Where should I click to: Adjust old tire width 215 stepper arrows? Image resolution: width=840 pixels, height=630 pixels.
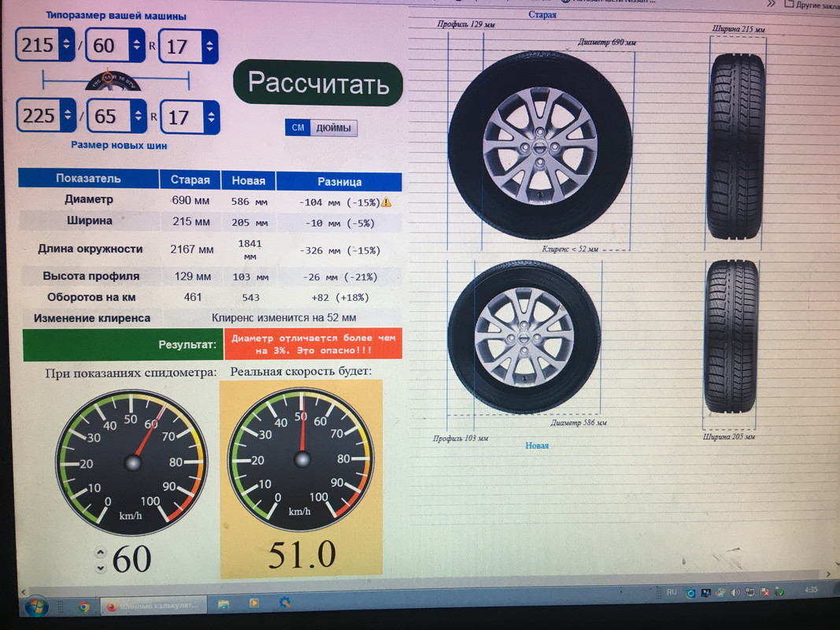(x=66, y=44)
